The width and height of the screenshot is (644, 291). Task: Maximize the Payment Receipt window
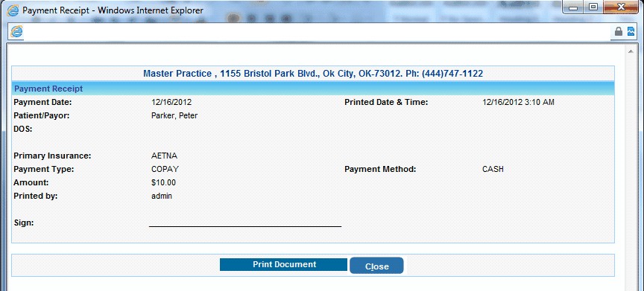point(593,7)
